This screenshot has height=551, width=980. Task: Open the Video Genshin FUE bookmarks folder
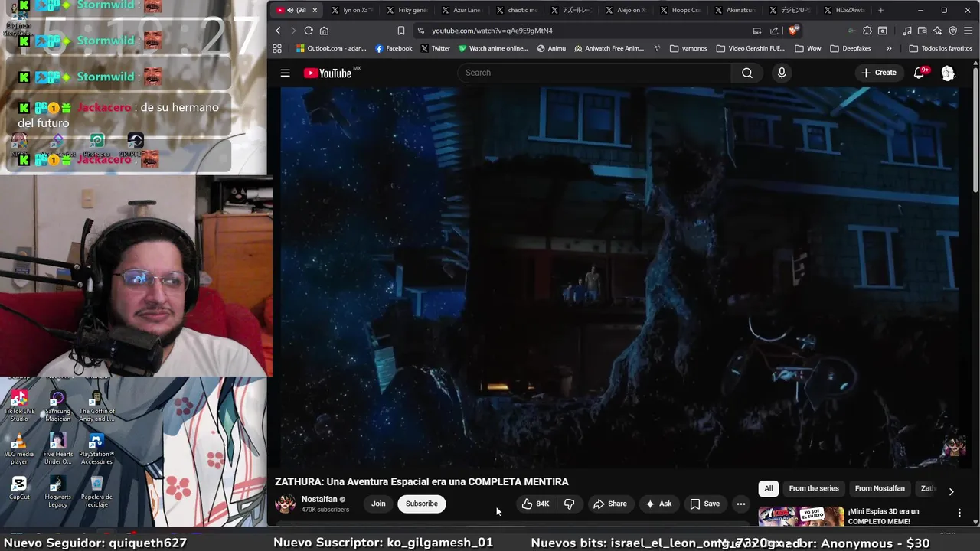coord(750,48)
